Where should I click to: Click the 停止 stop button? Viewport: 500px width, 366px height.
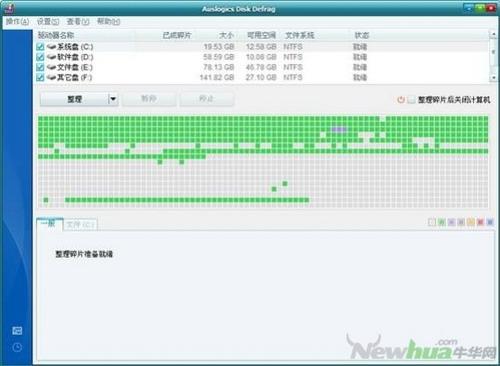(x=206, y=99)
